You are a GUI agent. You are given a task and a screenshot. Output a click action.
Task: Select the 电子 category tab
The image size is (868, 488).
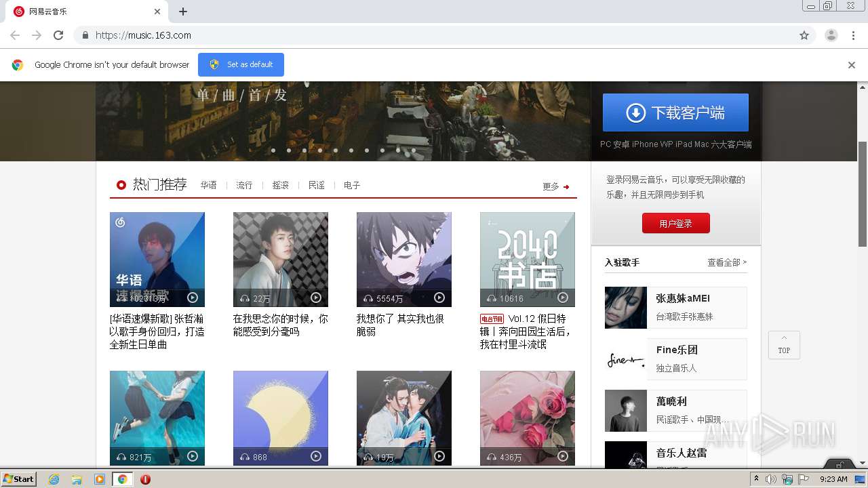[352, 185]
